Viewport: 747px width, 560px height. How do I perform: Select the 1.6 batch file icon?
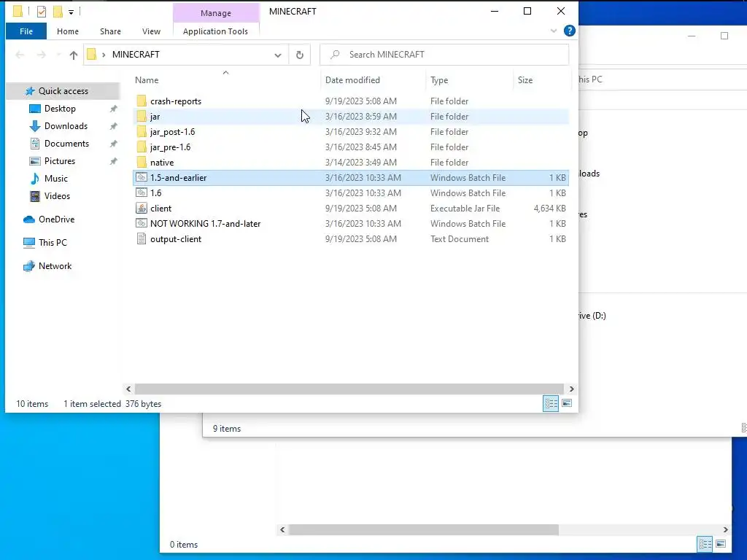point(142,192)
